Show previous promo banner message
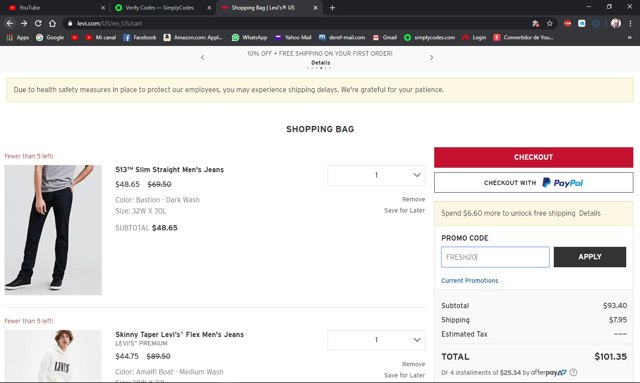Image resolution: width=640 pixels, height=383 pixels. tap(202, 58)
